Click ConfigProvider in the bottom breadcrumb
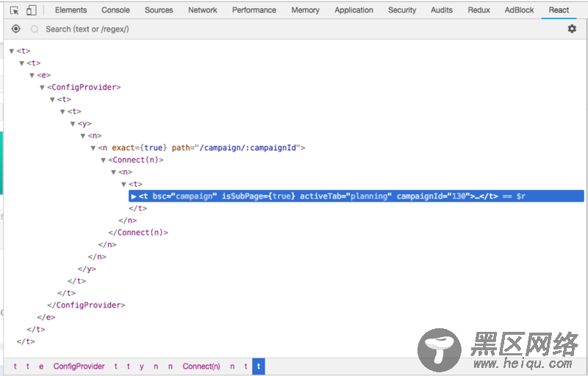 [x=79, y=366]
